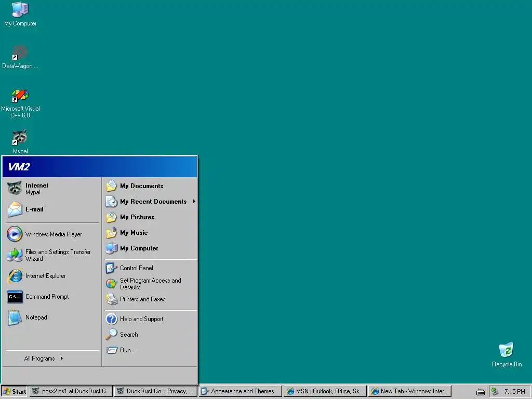Open My Documents in the Start menu
Screen dimensions: 532x399
click(x=150, y=186)
